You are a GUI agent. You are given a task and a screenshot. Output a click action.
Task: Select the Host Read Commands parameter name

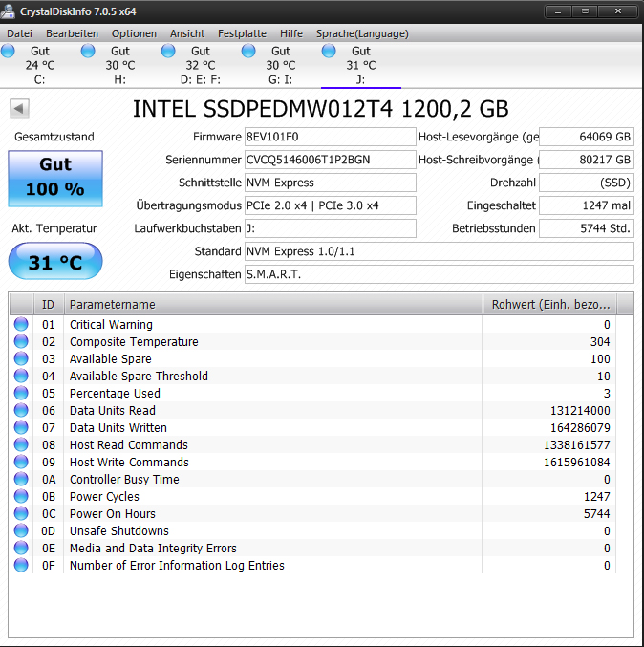click(129, 444)
